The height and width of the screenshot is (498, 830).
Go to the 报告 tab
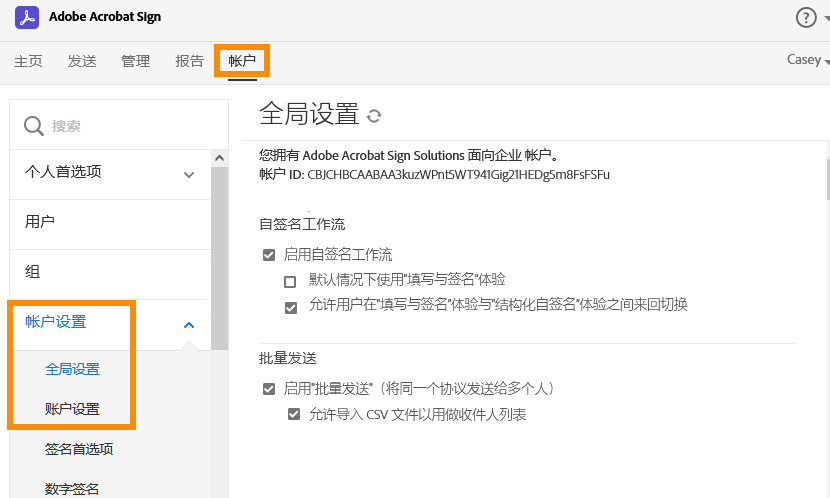click(x=190, y=61)
